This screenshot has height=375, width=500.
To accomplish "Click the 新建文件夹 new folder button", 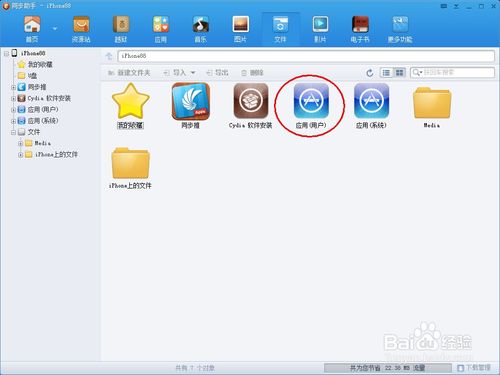I will (x=129, y=73).
